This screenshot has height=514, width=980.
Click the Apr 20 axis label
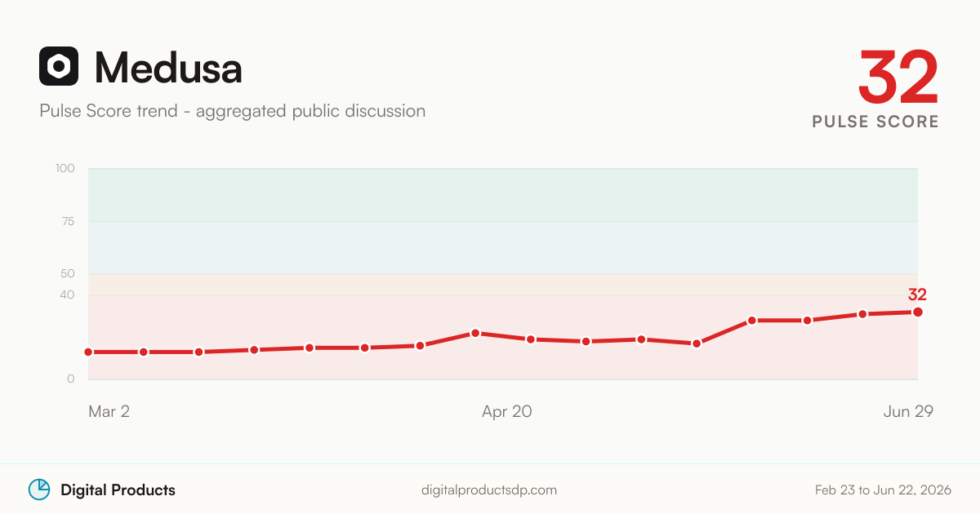point(506,412)
